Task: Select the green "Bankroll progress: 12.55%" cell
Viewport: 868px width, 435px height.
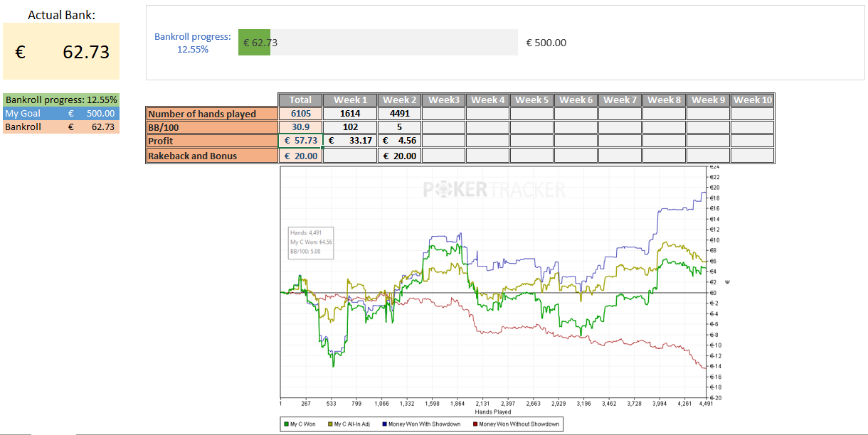Action: click(x=61, y=100)
